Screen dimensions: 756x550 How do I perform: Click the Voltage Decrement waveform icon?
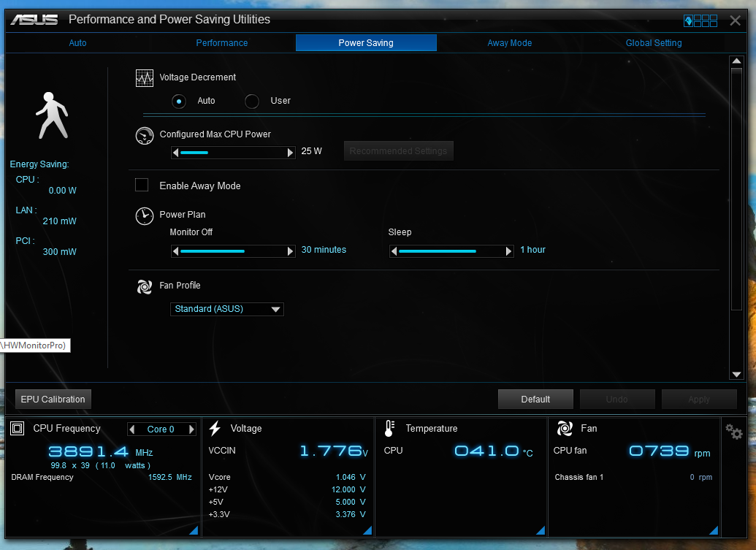click(145, 78)
